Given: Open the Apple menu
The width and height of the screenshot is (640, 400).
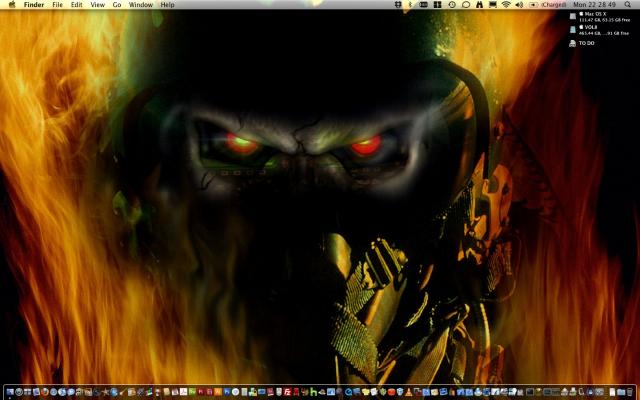Looking at the screenshot, I should pyautogui.click(x=11, y=4).
